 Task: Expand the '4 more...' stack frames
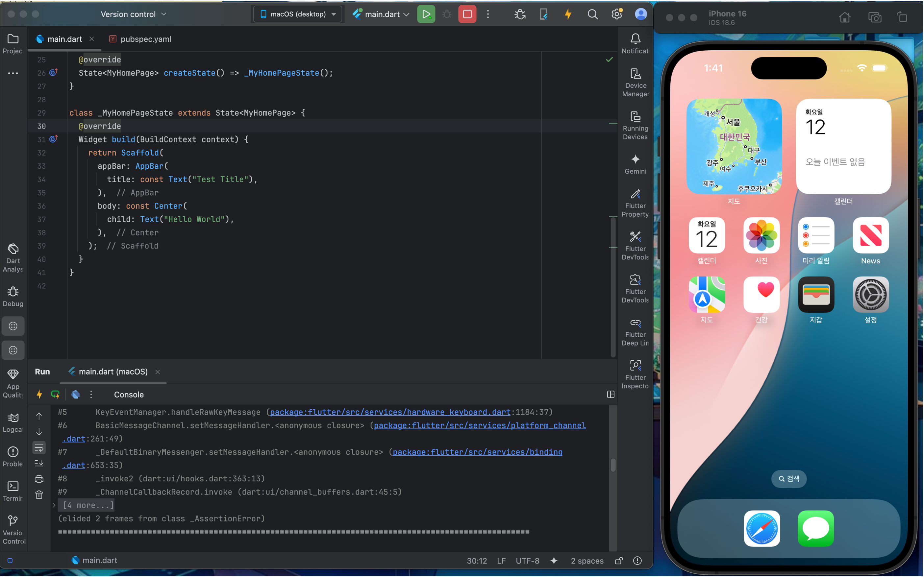coord(88,505)
